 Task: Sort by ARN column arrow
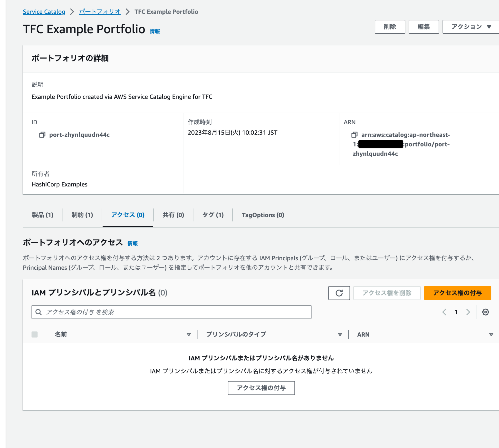tap(491, 335)
